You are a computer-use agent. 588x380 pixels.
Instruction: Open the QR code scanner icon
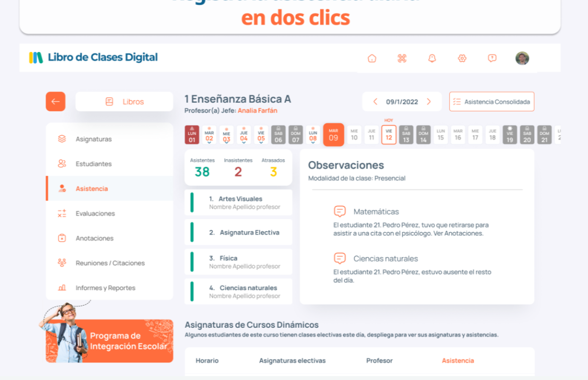[x=402, y=58]
